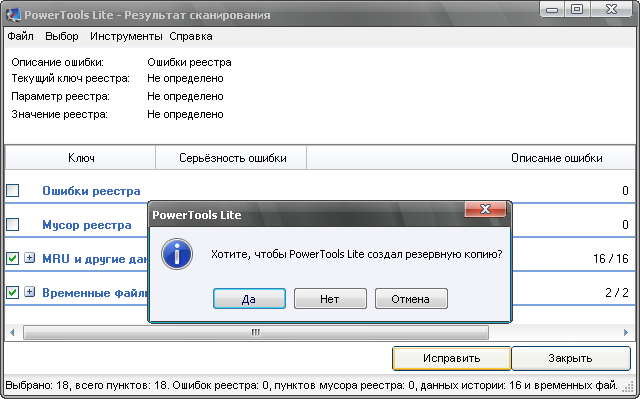Viewport: 640px width, 399px height.
Task: Uncheck the Временные файлы checkbox
Action: click(13, 292)
